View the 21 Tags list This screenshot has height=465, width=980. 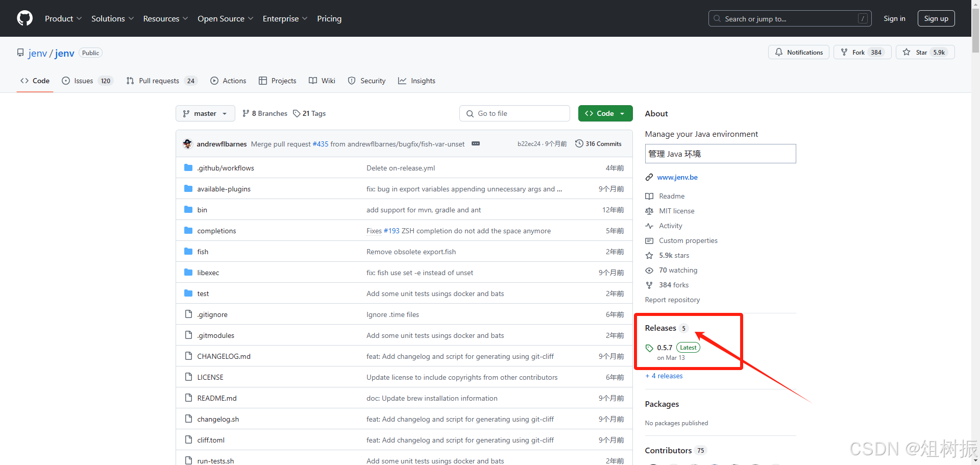[309, 113]
